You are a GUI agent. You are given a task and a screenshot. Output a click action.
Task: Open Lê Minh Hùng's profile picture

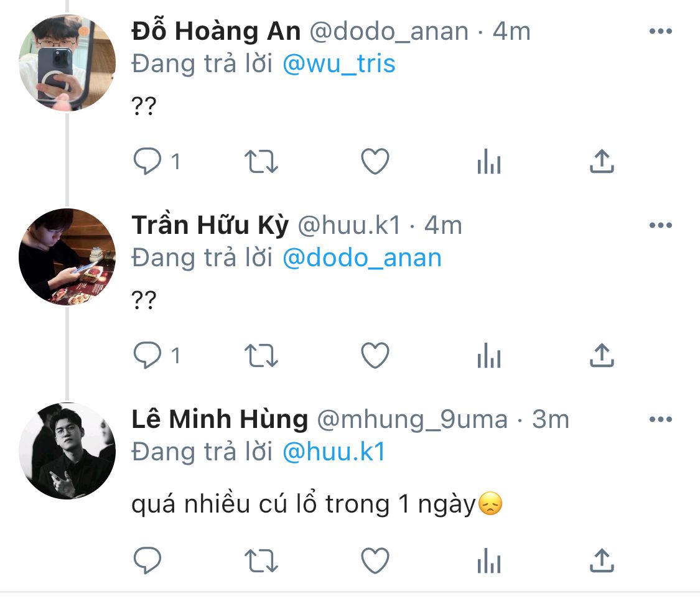tap(67, 451)
